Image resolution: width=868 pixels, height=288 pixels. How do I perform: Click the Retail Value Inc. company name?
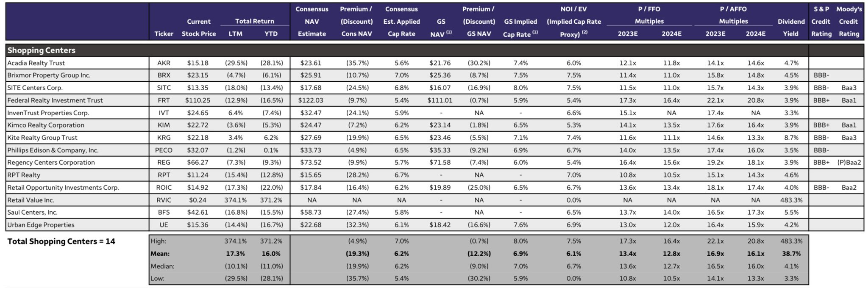31,200
